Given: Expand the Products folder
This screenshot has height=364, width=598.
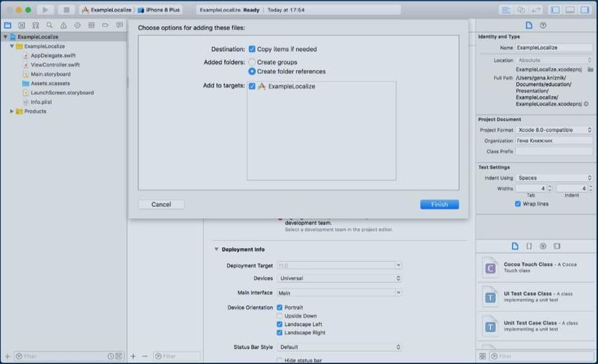Looking at the screenshot, I should click(x=12, y=111).
